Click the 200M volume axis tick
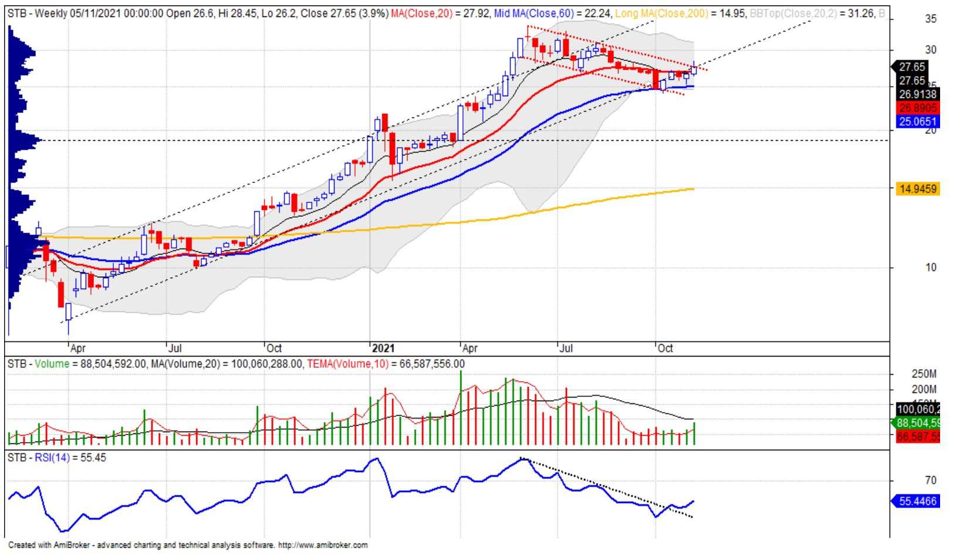The image size is (953, 560). coord(924,389)
